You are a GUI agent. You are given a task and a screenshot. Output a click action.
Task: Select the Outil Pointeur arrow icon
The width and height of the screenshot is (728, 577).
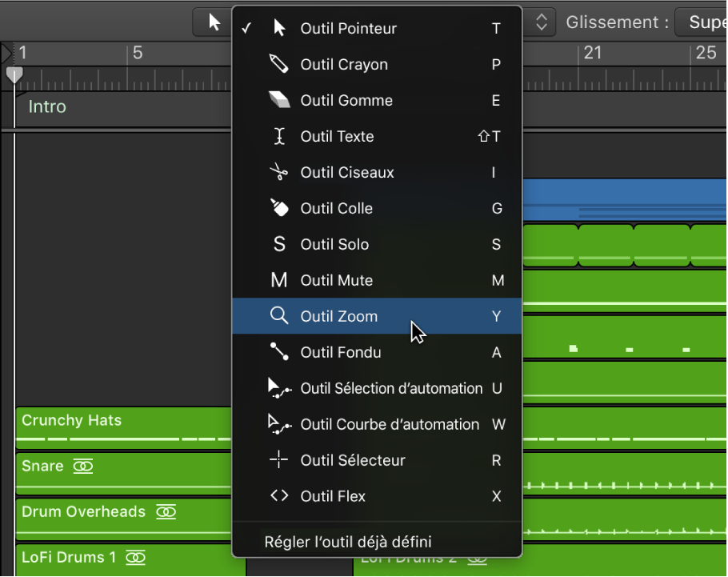(x=279, y=28)
